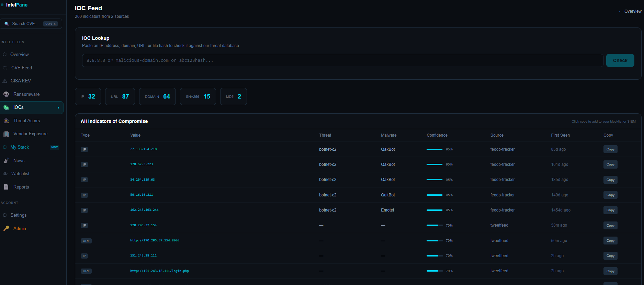Open the Watchlist page
The width and height of the screenshot is (644, 285).
32,174
